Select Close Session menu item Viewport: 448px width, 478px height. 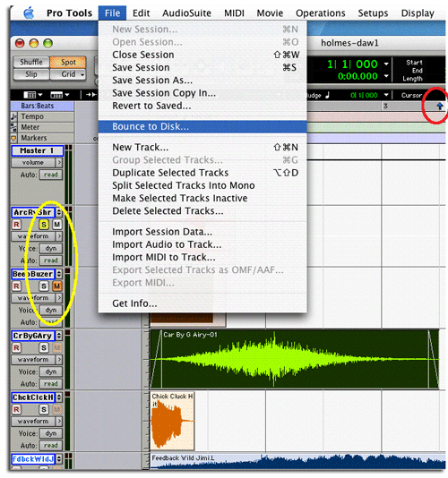(x=202, y=55)
